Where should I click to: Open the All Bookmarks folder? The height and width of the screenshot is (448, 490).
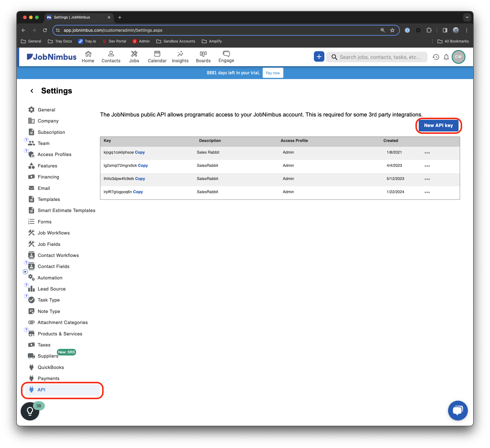tap(453, 41)
